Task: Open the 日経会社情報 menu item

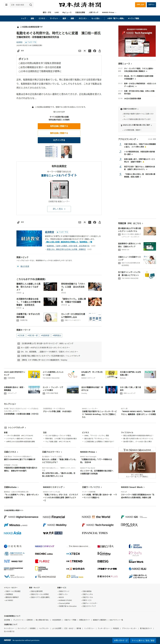Action: (x=80, y=12)
